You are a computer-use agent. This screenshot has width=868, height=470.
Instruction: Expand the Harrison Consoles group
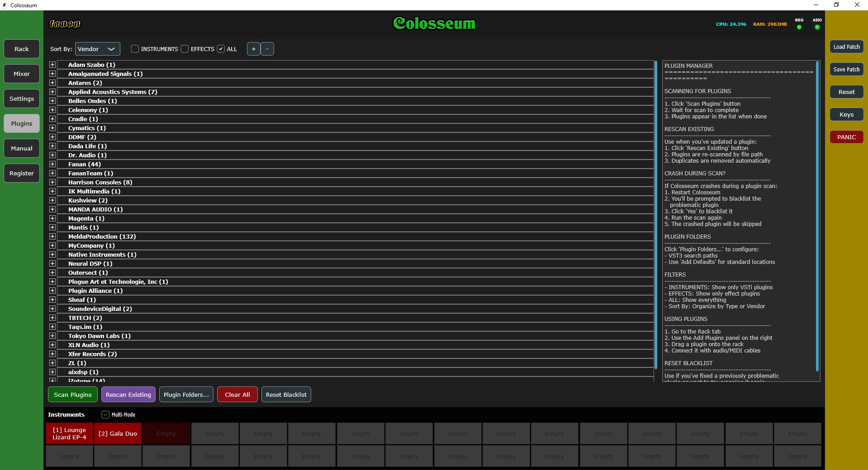click(52, 182)
